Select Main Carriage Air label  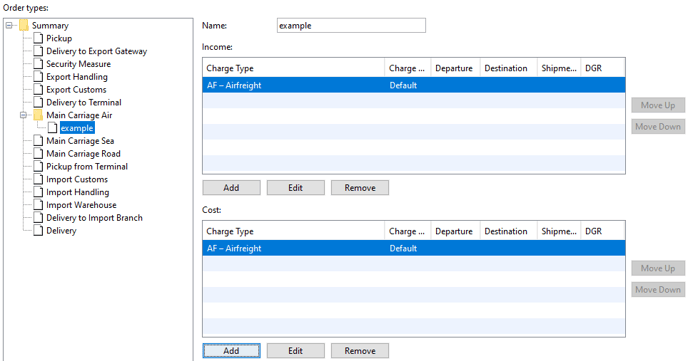(79, 115)
